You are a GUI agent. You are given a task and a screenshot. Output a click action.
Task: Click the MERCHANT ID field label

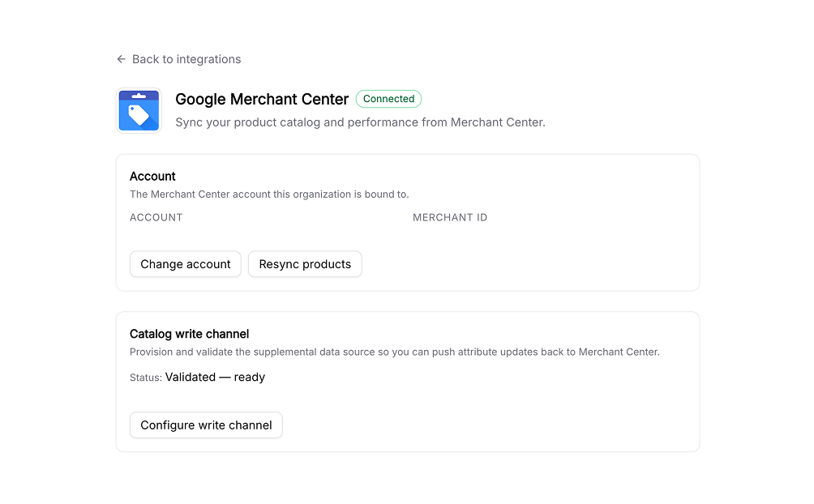(x=450, y=217)
